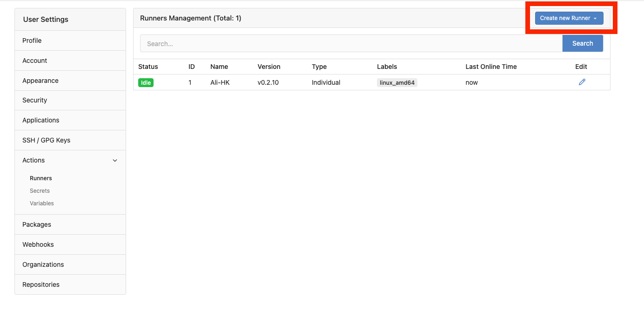Collapse the Actions section chevron

(x=114, y=160)
